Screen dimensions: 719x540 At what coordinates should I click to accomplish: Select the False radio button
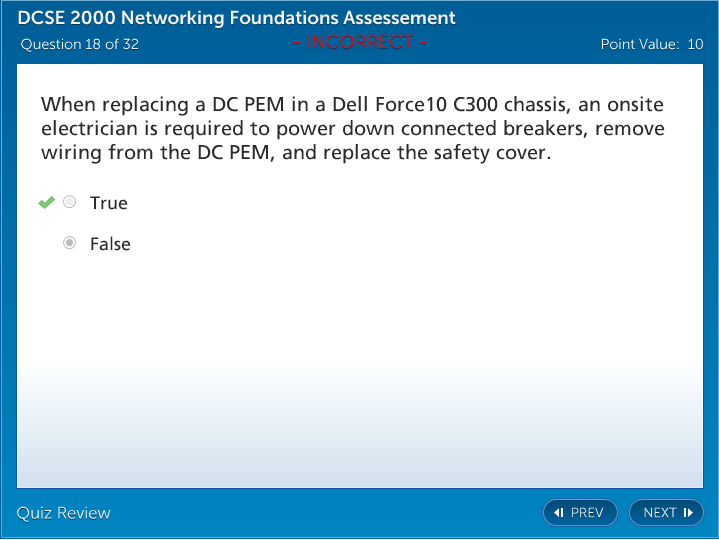click(69, 244)
